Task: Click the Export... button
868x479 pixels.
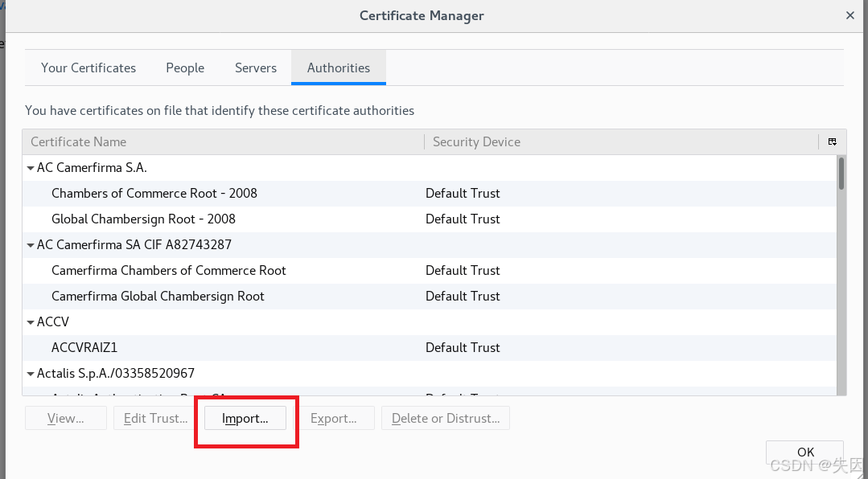Action: (x=333, y=418)
